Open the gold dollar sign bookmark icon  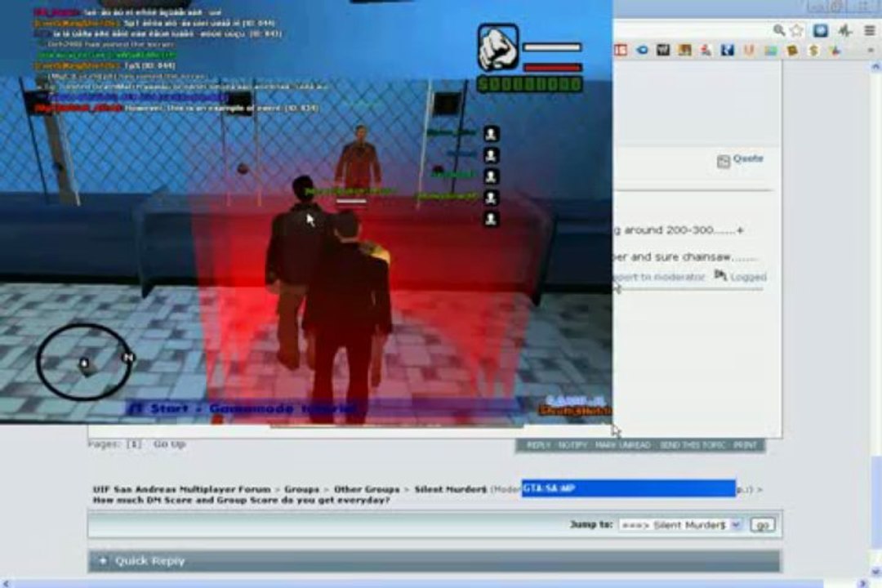tap(813, 51)
